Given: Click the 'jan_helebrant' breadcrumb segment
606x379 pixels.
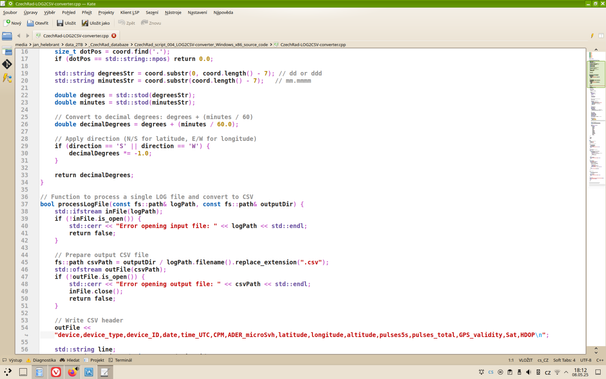Looking at the screenshot, I should (46, 44).
